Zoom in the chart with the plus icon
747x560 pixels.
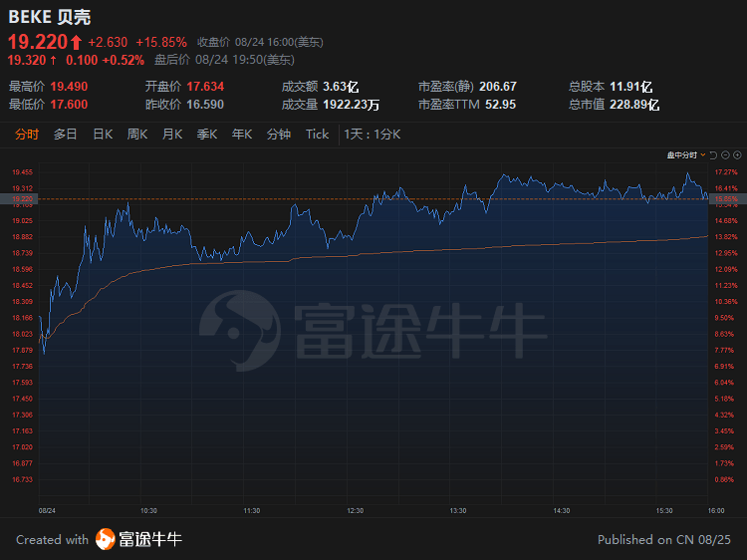[x=737, y=154]
